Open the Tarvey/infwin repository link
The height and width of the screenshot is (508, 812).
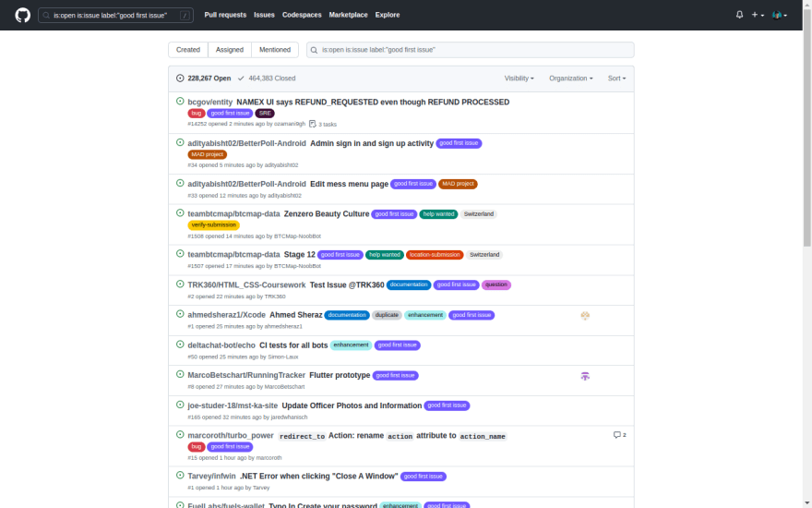click(211, 476)
